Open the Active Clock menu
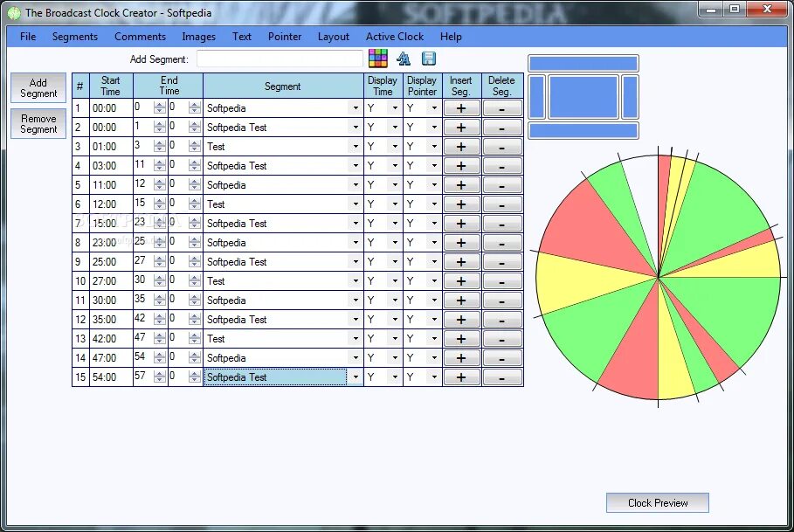The image size is (794, 532). [x=395, y=37]
